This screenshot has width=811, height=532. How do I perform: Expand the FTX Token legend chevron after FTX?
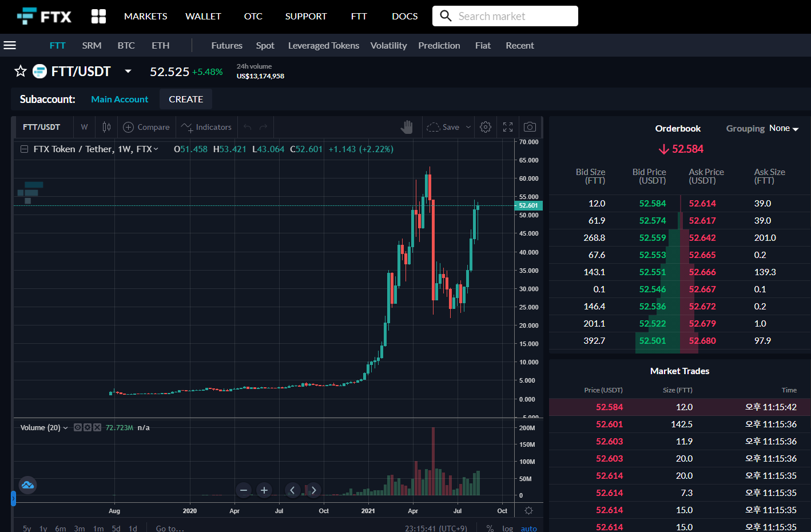click(x=156, y=149)
